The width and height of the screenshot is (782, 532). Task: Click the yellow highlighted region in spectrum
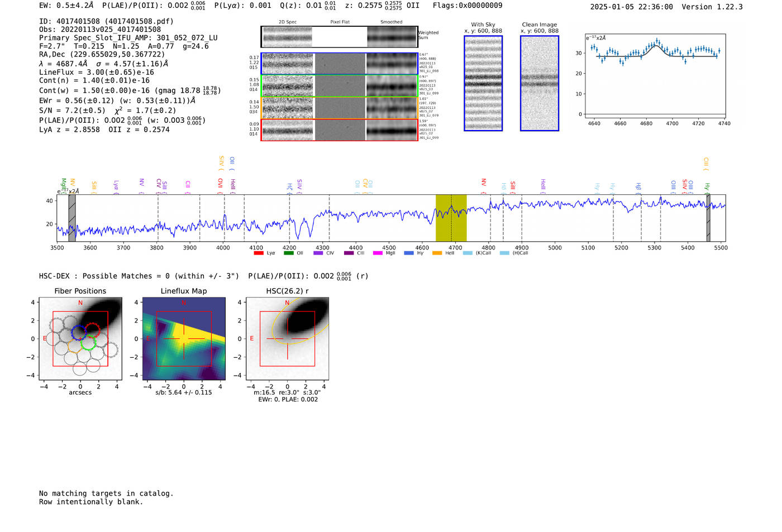pos(451,218)
